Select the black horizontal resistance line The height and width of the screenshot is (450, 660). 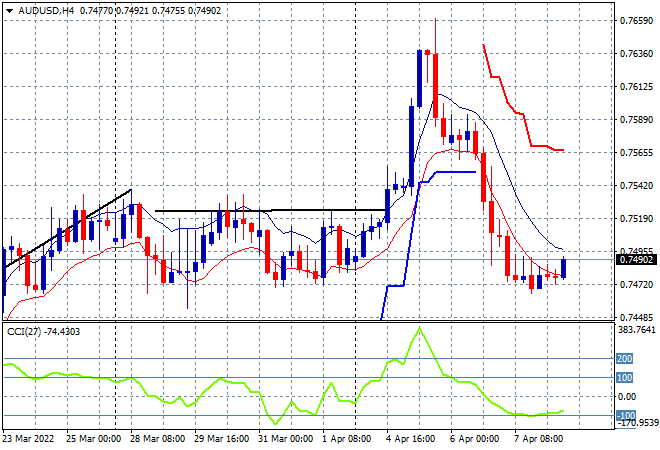[270, 210]
